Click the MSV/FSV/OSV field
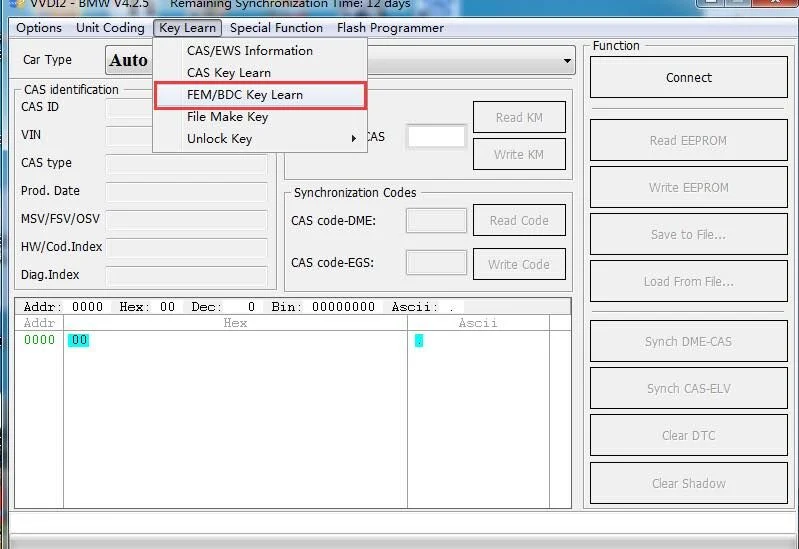The height and width of the screenshot is (549, 799). pyautogui.click(x=187, y=219)
